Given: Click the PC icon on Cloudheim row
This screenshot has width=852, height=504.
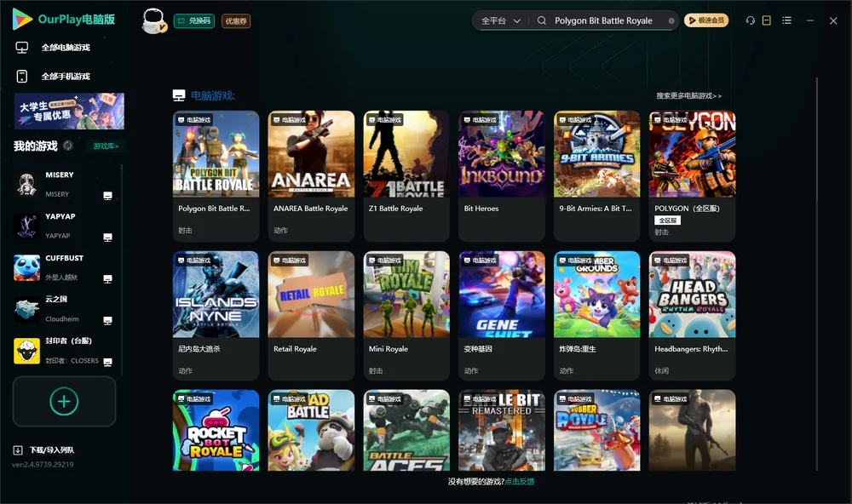Looking at the screenshot, I should pos(107,320).
